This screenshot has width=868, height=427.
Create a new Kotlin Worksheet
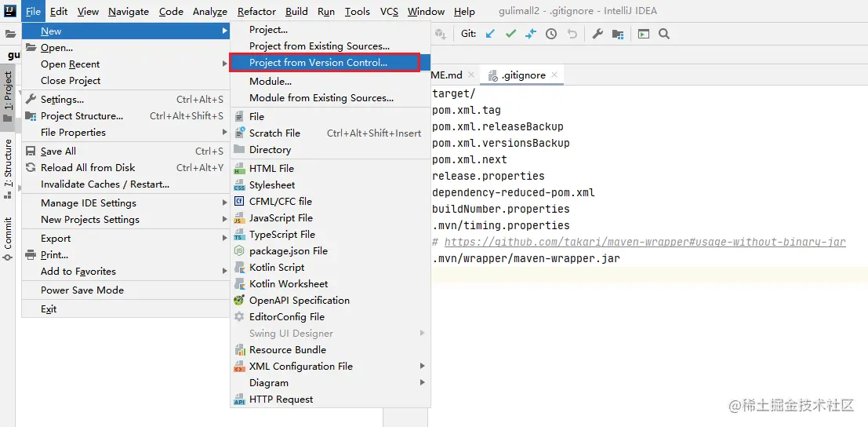[330, 283]
